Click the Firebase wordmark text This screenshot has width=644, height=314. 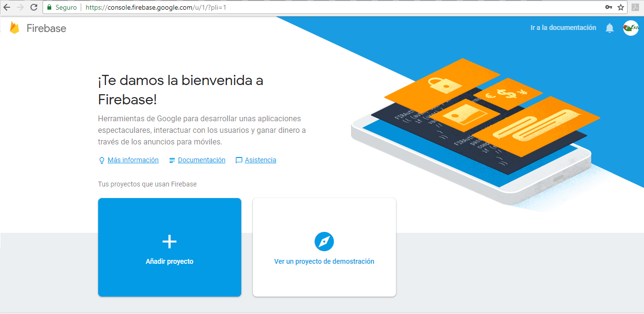pos(46,28)
